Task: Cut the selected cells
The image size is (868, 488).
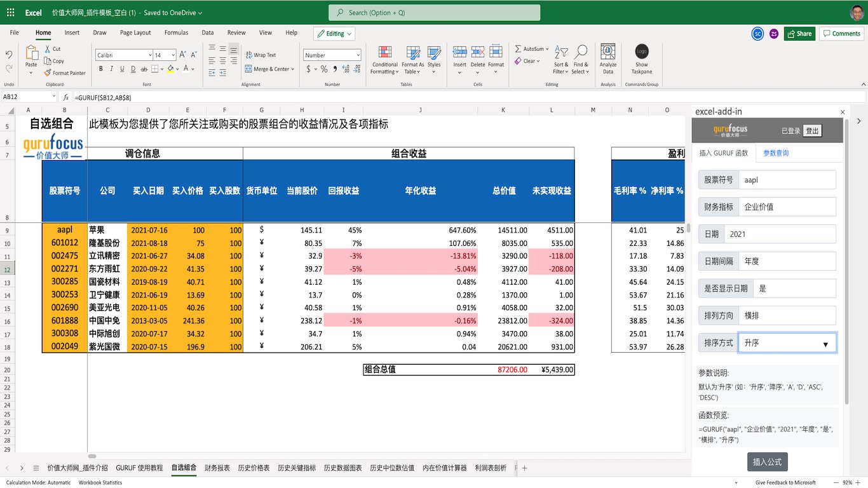Action: [x=53, y=49]
